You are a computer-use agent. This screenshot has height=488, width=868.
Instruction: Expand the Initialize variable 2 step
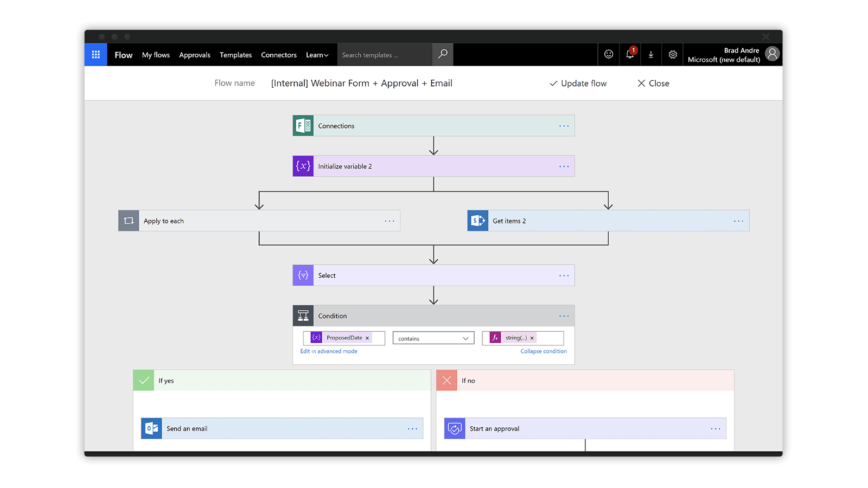433,166
